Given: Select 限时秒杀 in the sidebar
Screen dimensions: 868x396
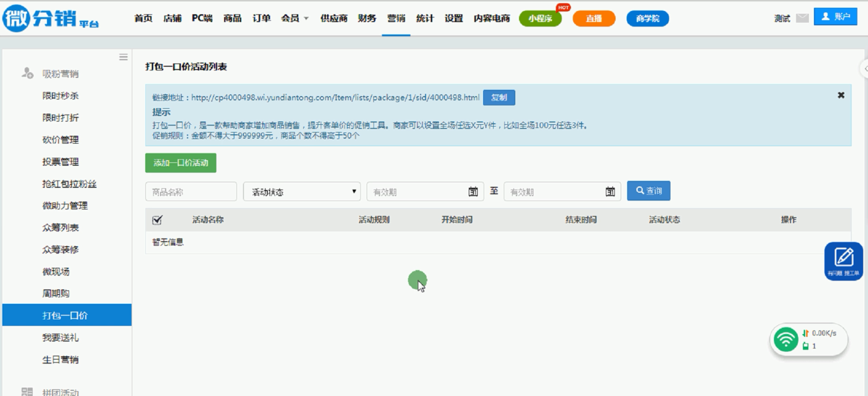Looking at the screenshot, I should tap(61, 96).
